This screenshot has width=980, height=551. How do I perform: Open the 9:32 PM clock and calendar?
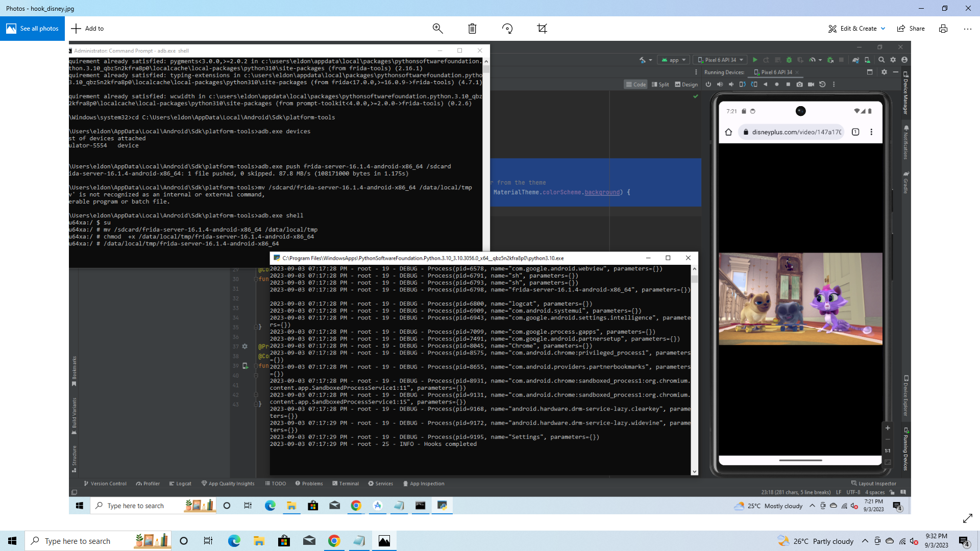[x=936, y=541]
